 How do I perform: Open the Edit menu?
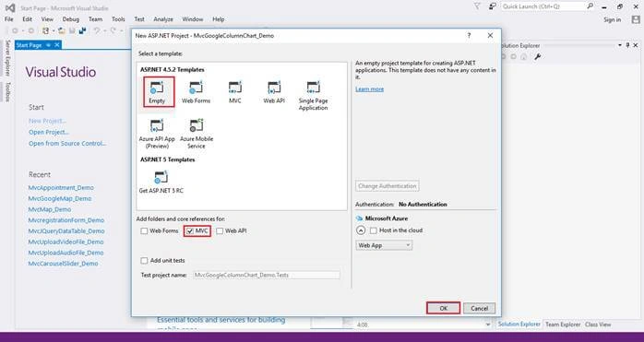click(x=27, y=19)
